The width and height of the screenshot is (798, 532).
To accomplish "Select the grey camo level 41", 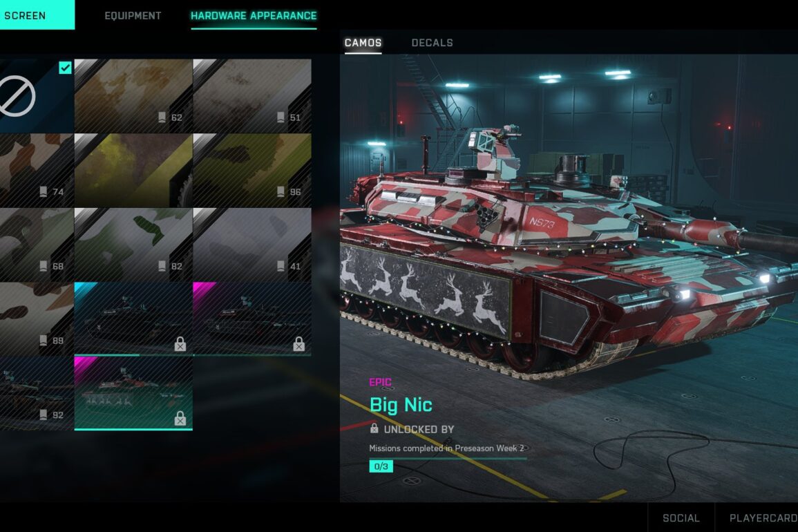I will 252,245.
